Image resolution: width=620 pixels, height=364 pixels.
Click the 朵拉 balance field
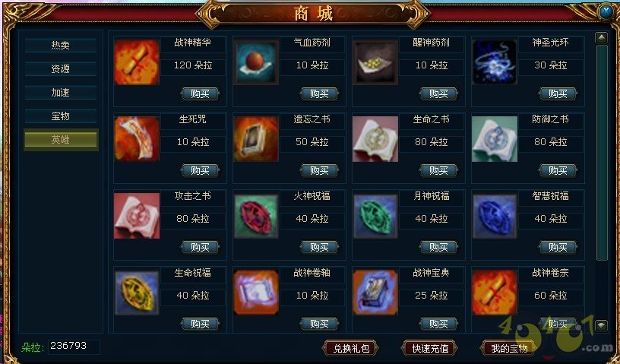pyautogui.click(x=74, y=347)
